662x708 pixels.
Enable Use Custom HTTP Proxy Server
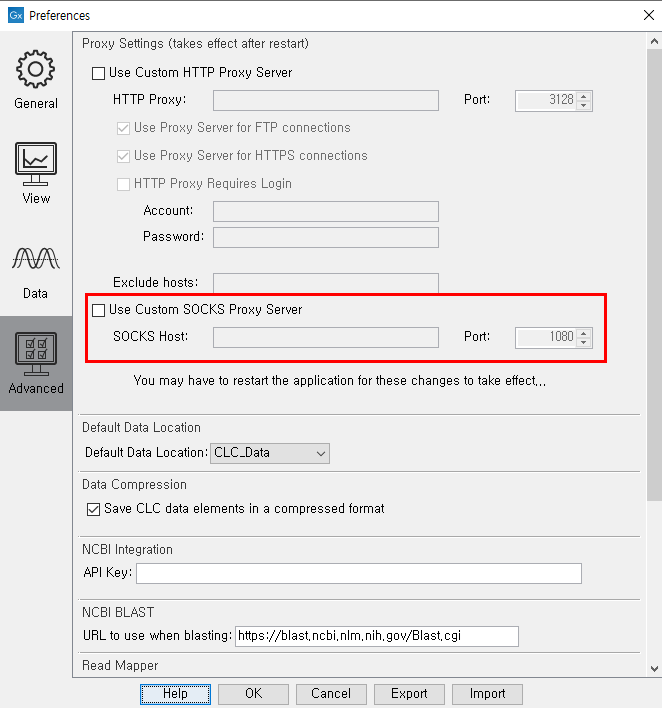point(98,73)
